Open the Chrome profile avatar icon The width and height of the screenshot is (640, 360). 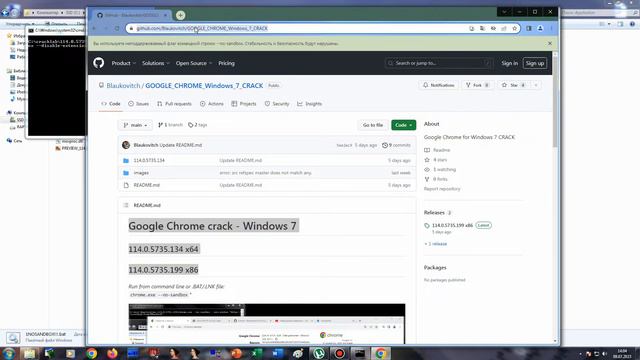[x=540, y=28]
